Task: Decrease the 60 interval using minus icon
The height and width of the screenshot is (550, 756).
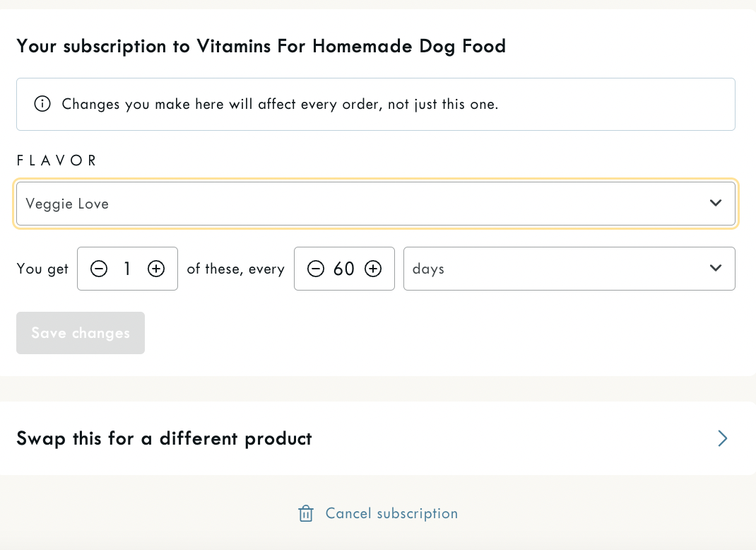Action: 316,269
